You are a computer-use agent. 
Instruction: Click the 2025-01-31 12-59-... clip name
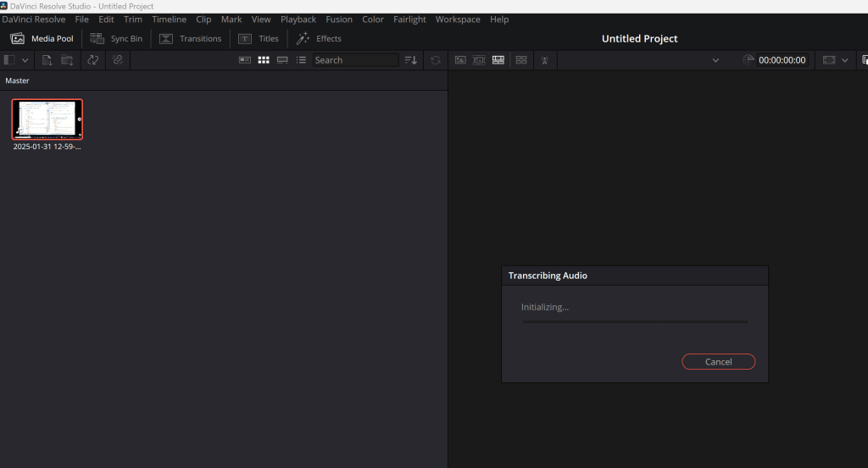coord(47,147)
